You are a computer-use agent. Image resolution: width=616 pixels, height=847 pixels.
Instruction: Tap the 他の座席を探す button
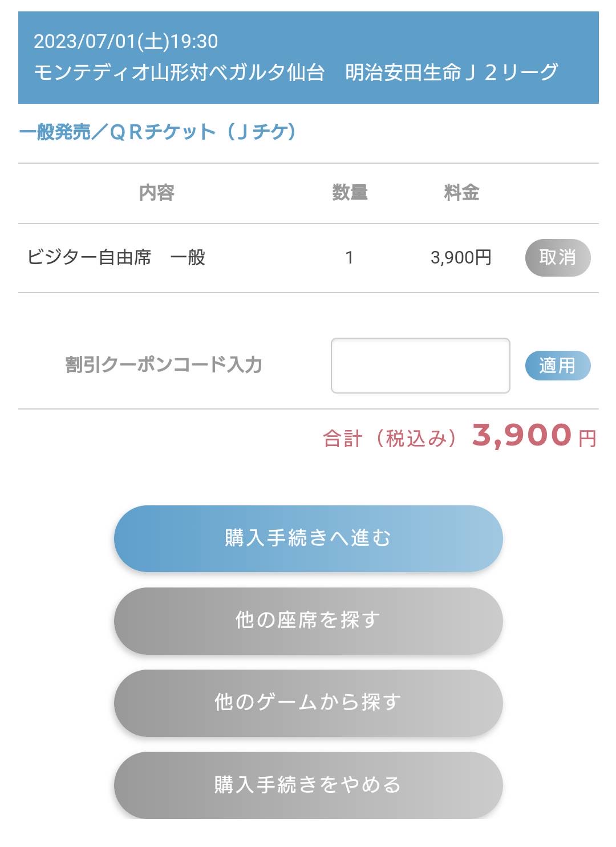[308, 621]
